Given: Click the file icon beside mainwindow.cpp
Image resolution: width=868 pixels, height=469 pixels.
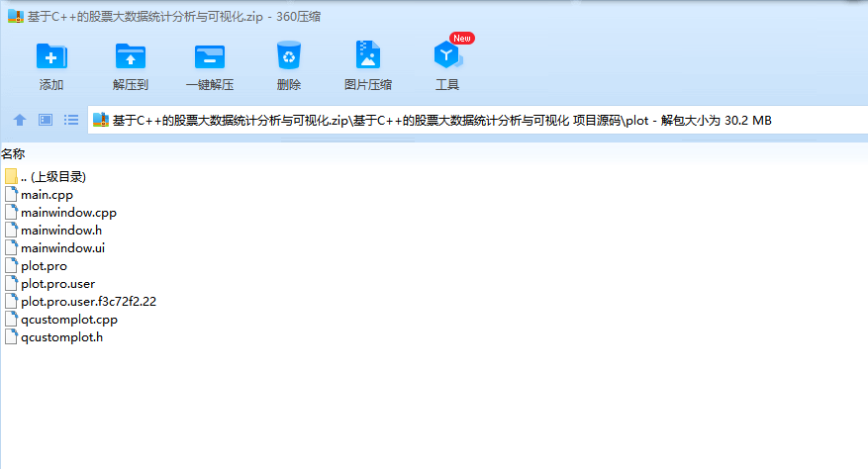Looking at the screenshot, I should pos(11,212).
